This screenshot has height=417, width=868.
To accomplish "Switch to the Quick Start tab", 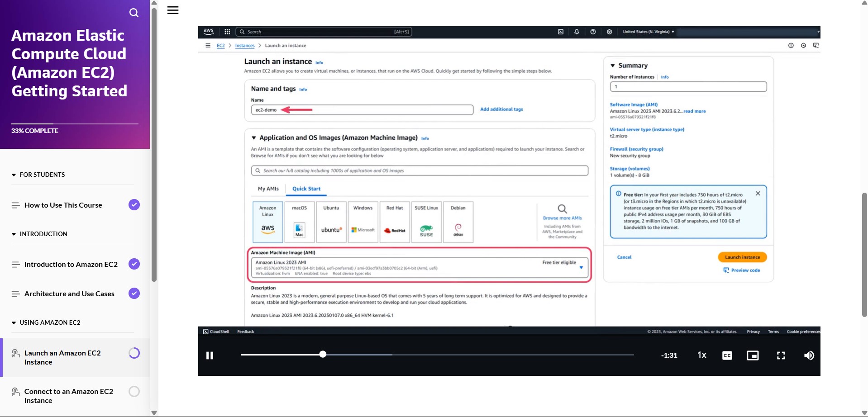I will click(x=306, y=189).
